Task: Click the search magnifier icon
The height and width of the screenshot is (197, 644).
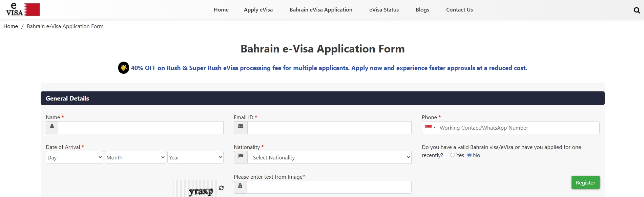Action: point(637,10)
